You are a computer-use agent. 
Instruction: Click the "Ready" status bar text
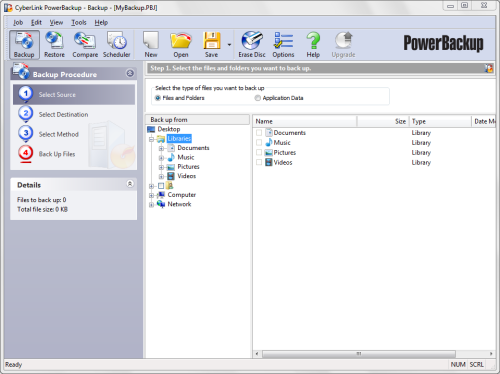(13, 365)
